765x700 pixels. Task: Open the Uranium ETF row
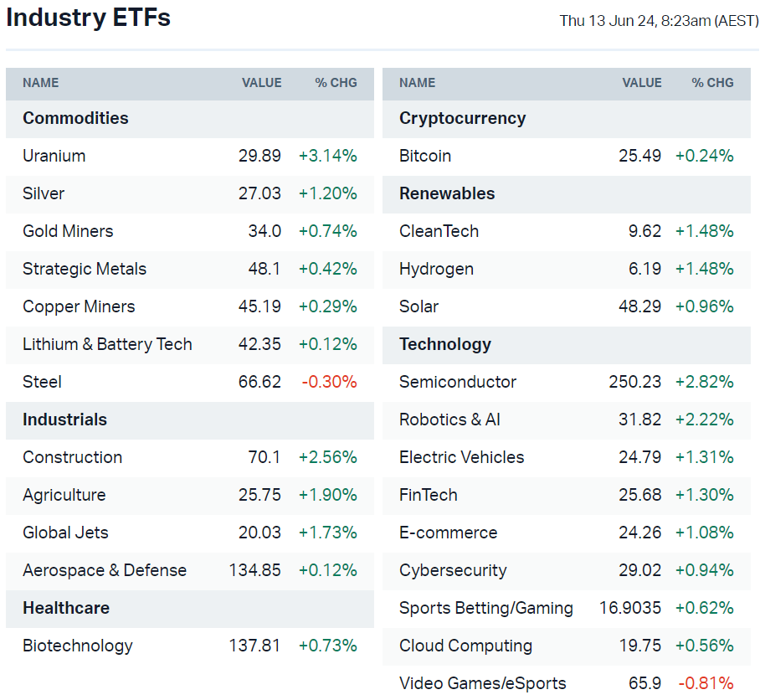pyautogui.click(x=54, y=156)
